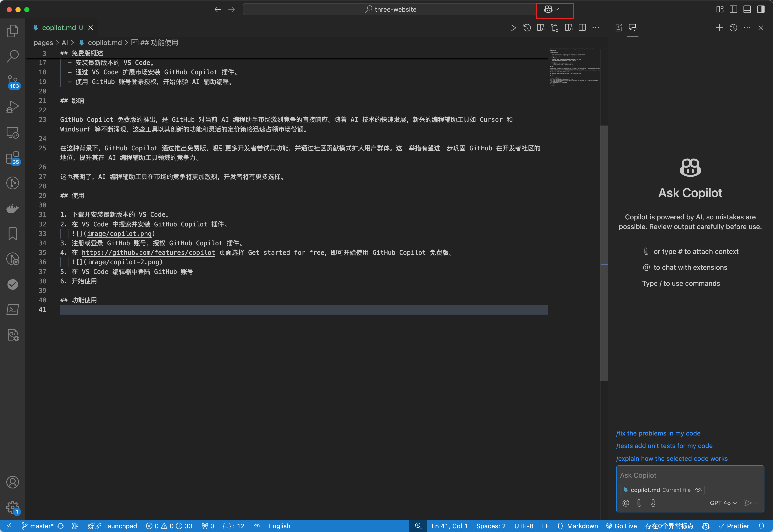Toggle the eye icon in status bar
Image resolution: width=773 pixels, height=532 pixels.
[257, 526]
